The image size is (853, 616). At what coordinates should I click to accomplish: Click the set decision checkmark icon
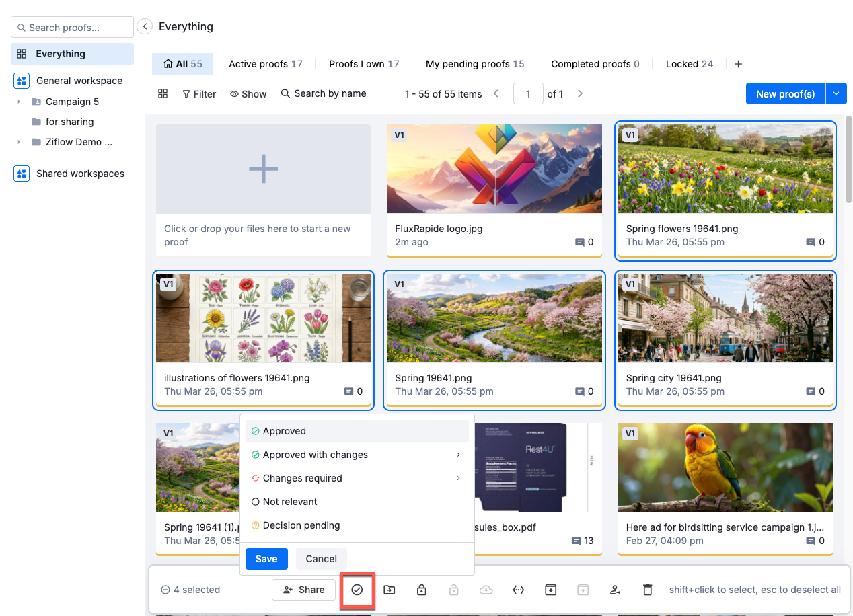357,590
